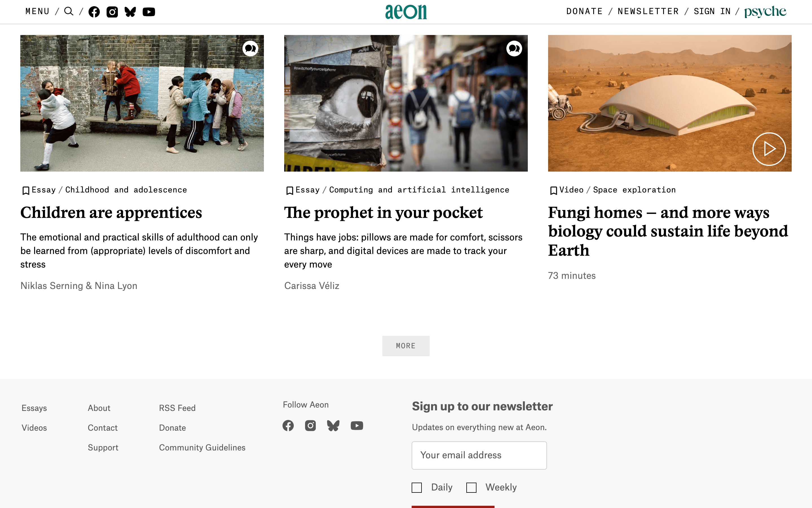Open Space exploration topic link
Viewport: 812px width, 508px height.
[634, 190]
